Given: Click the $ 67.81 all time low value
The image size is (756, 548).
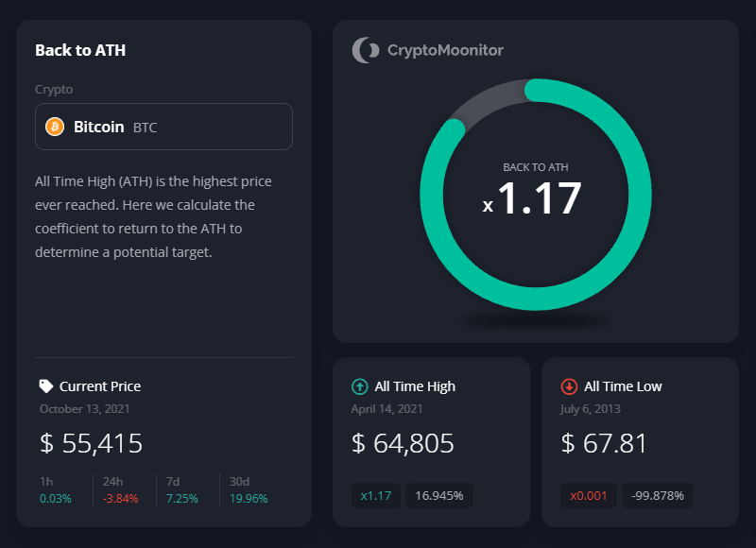Looking at the screenshot, I should (602, 442).
